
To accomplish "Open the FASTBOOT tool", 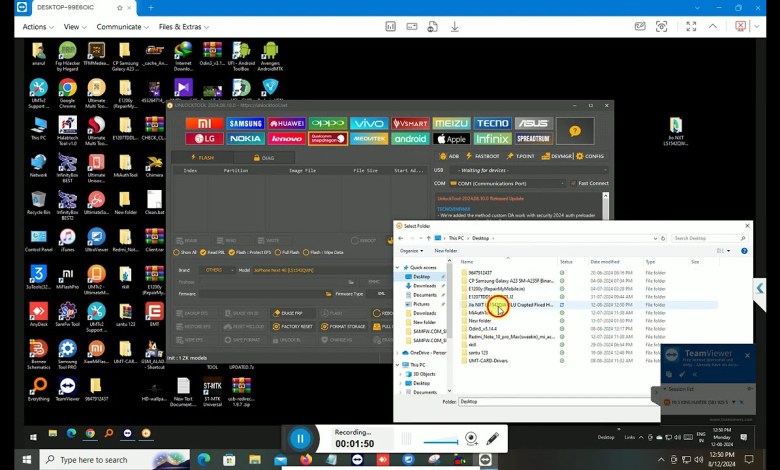I will 483,156.
